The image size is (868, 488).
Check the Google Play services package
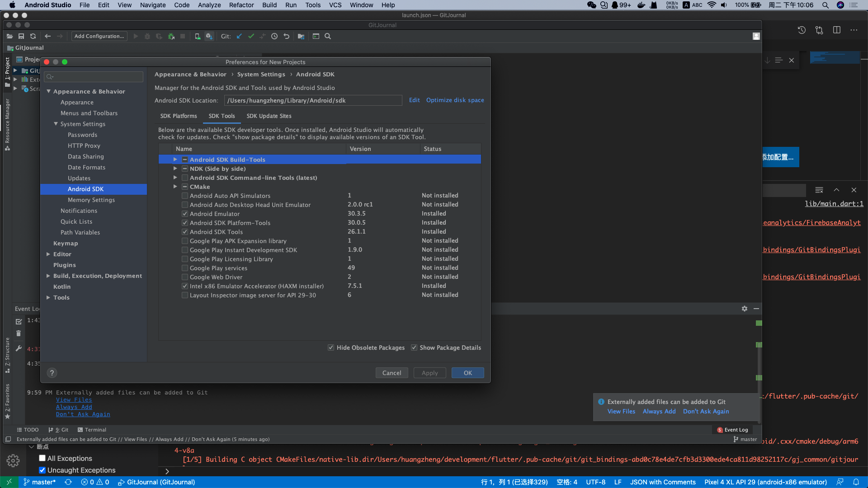[184, 267]
